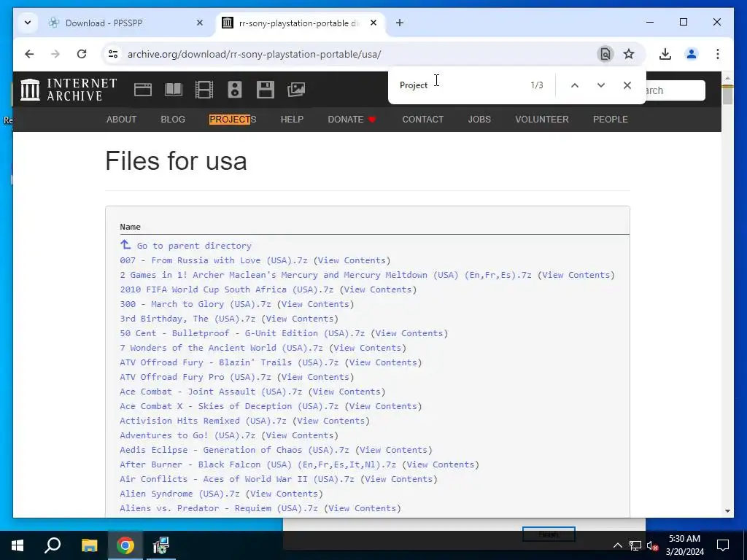Bookmark this page with the star
Screen dimensions: 747x560
(629, 54)
